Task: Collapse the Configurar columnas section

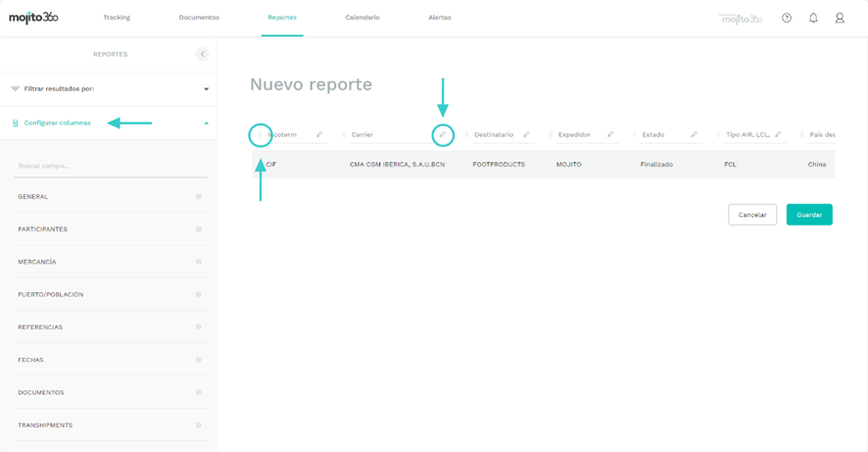Action: coord(206,124)
